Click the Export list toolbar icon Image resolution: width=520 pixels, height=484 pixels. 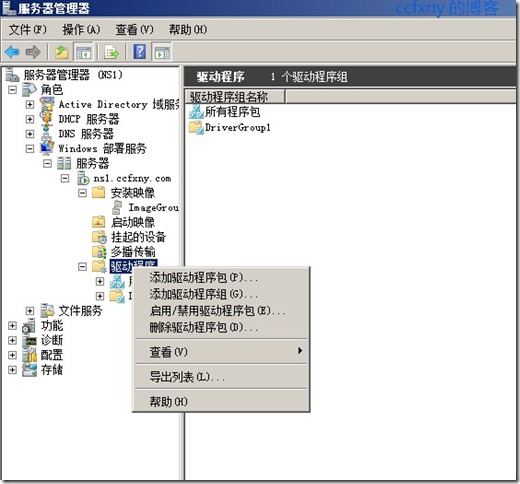click(111, 52)
